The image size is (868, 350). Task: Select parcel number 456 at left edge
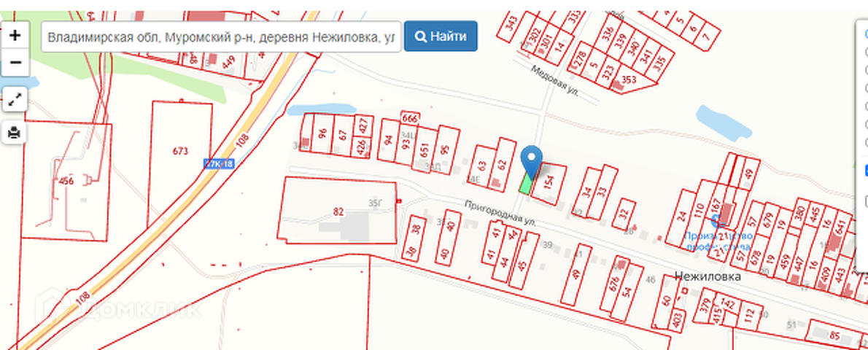(66, 181)
